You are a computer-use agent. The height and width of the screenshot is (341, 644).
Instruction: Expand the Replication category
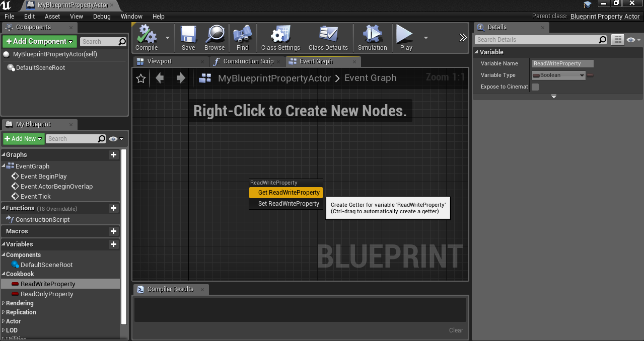click(x=4, y=312)
